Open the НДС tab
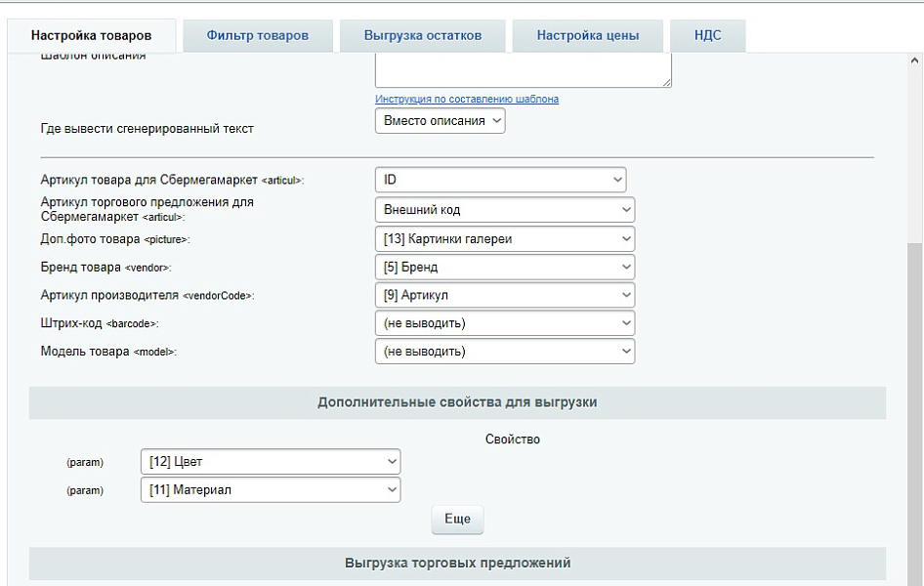Image resolution: width=924 pixels, height=586 pixels. click(x=706, y=34)
